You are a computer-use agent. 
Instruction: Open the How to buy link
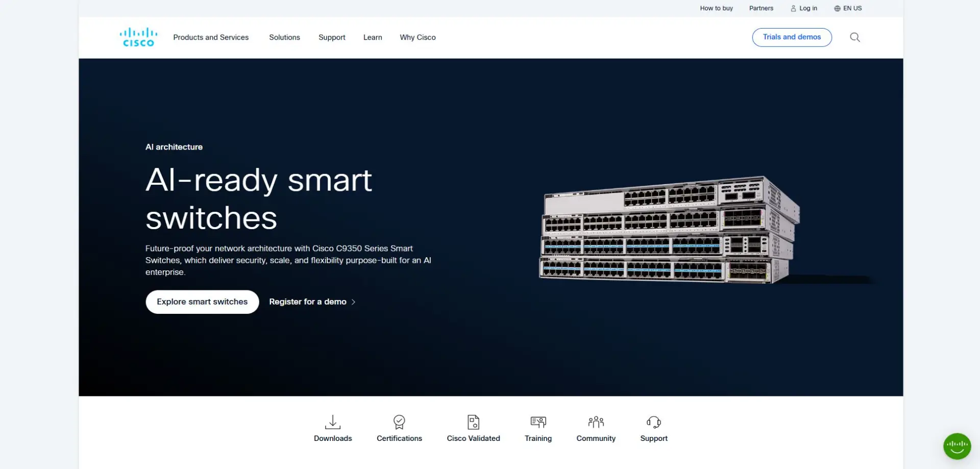click(716, 9)
